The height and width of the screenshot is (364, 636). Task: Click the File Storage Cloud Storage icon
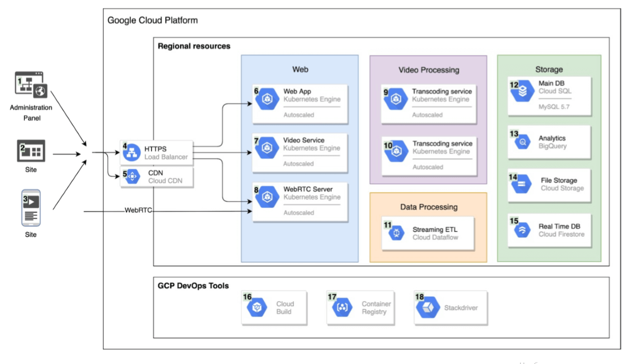522,184
